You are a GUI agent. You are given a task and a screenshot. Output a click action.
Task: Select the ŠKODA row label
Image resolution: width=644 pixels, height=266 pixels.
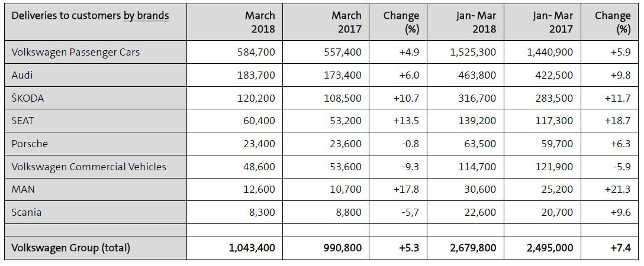coord(28,98)
